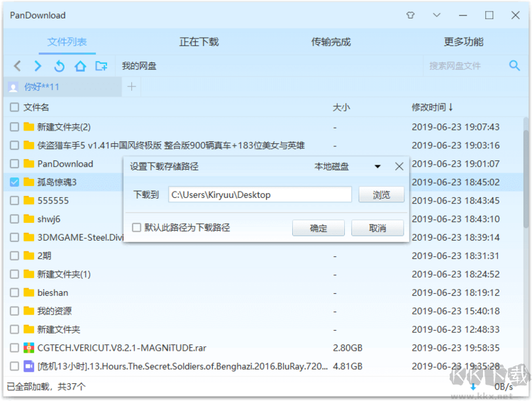Sort by 修改时间 column header
The image size is (532, 401).
coord(432,107)
